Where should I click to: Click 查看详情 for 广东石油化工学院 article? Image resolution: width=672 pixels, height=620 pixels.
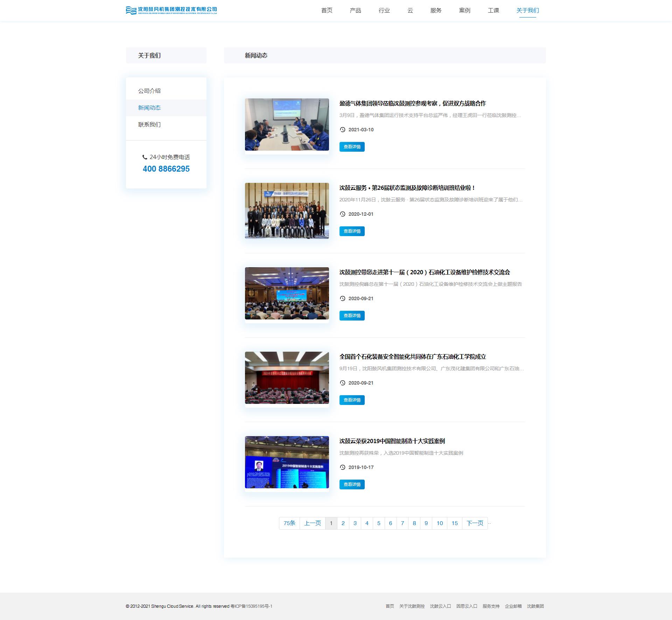(352, 400)
